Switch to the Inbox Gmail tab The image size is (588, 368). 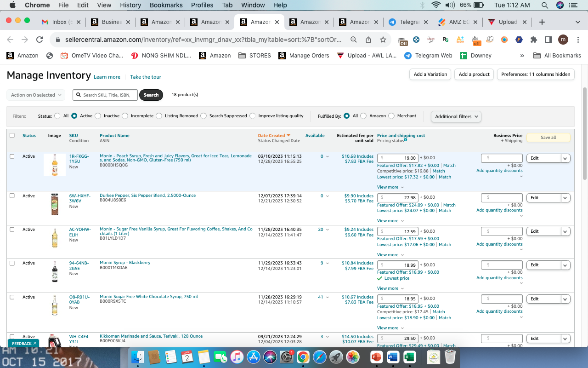click(x=61, y=22)
